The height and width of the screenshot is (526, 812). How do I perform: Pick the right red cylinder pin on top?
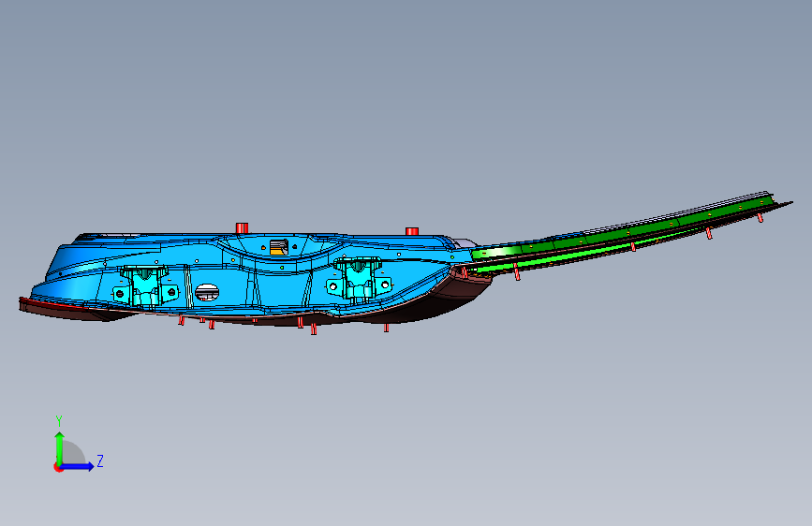pos(412,231)
